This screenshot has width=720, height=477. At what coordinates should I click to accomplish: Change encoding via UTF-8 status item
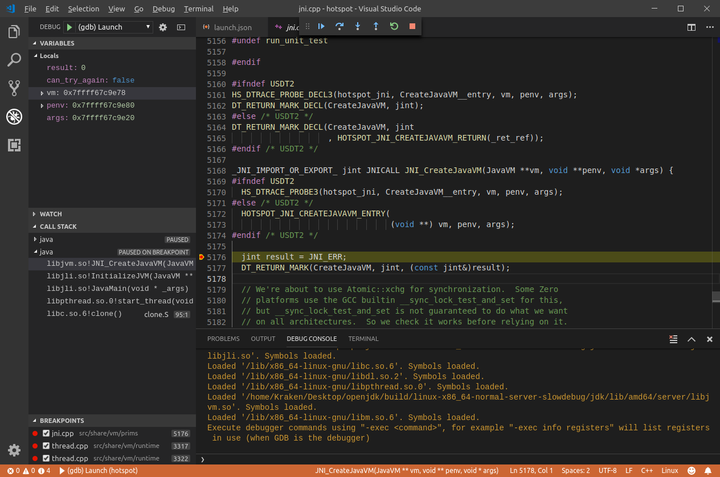608,471
